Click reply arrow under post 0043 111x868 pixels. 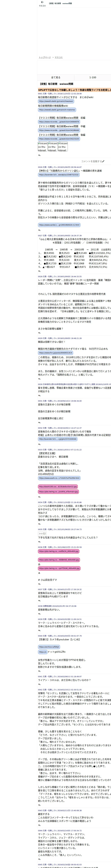click(x=39, y=825)
